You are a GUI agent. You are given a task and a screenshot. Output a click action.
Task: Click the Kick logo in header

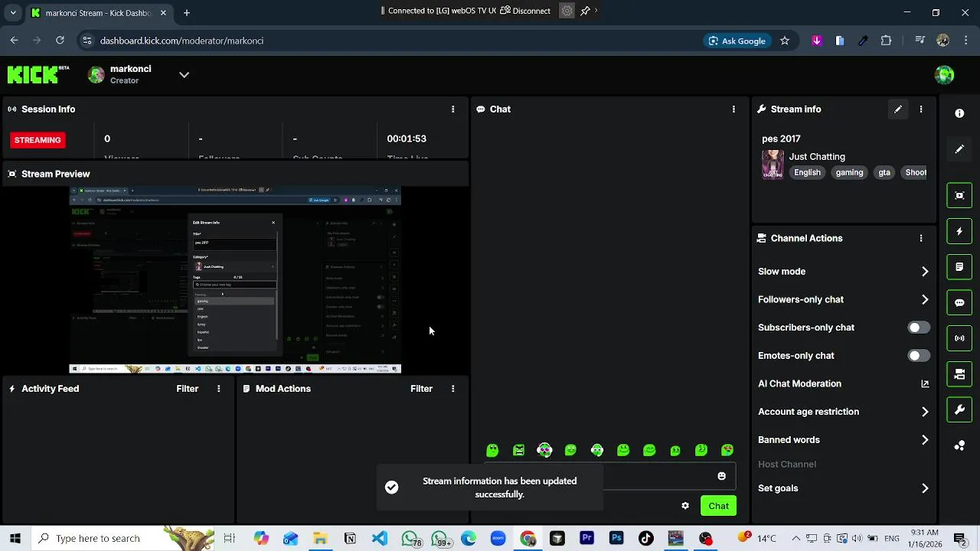click(x=38, y=74)
